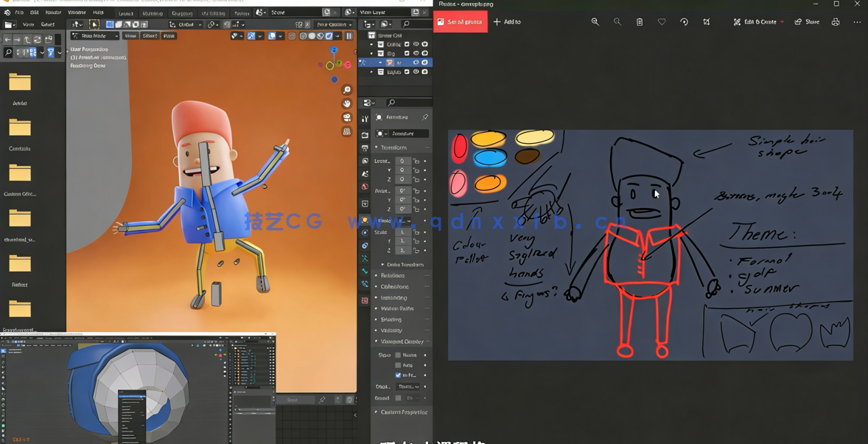Screen dimensions: 868x444
Task: Click the viewport zoom magnifier gizmo
Action: coord(346,90)
